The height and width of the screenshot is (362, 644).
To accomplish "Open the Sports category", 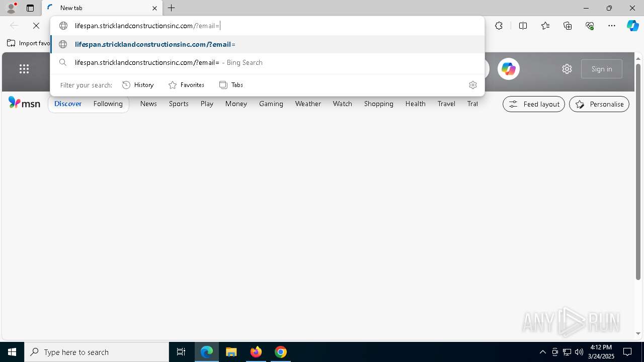I will tap(179, 104).
